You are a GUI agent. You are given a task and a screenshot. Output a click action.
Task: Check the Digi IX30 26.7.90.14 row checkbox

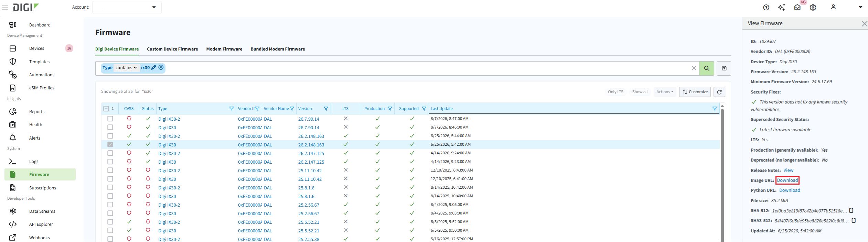(x=110, y=127)
